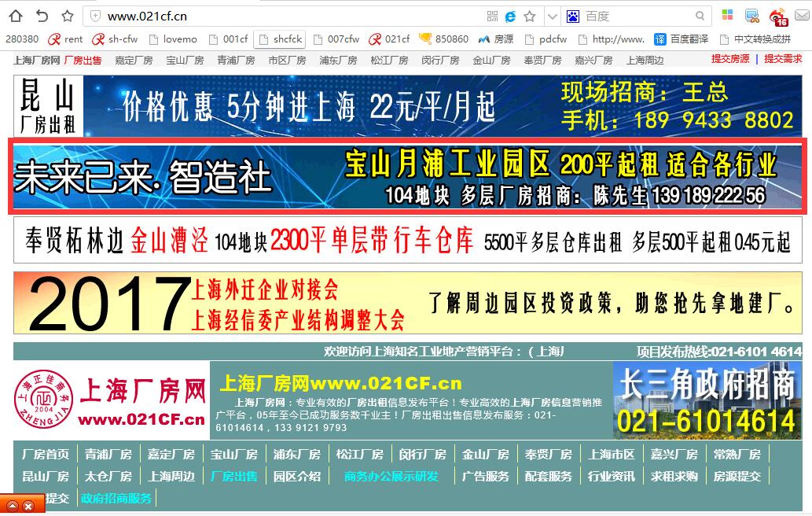Select 商务办公展示研发 in the nav menu

point(391,476)
